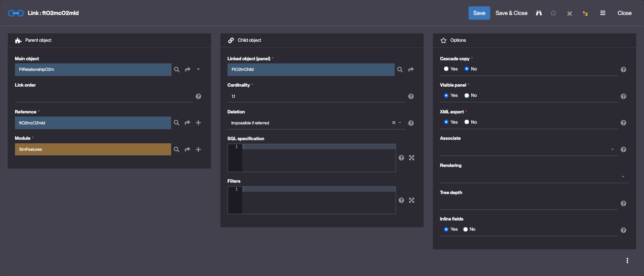This screenshot has height=276, width=644.
Task: Clear the Deletion value with the X icon
Action: tap(394, 123)
